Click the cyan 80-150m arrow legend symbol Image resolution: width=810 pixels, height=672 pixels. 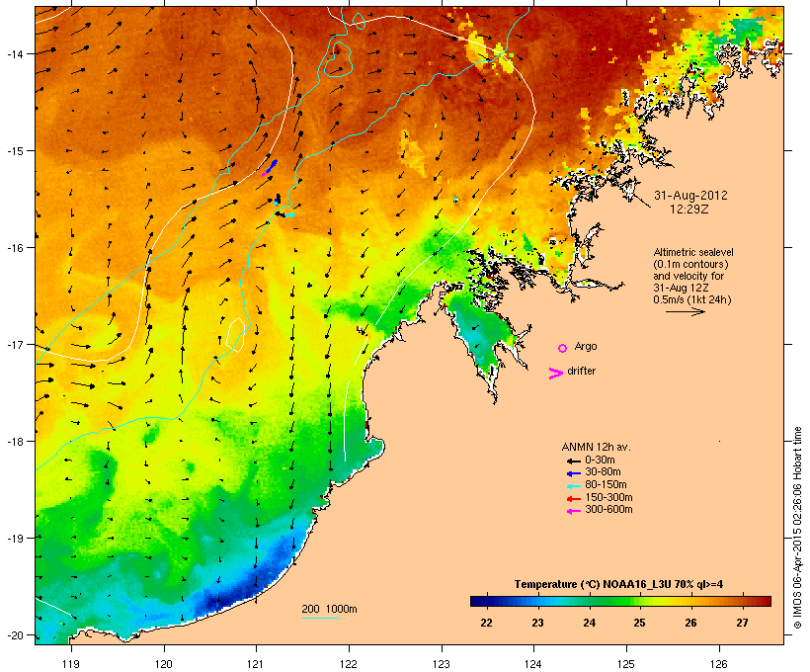[573, 486]
